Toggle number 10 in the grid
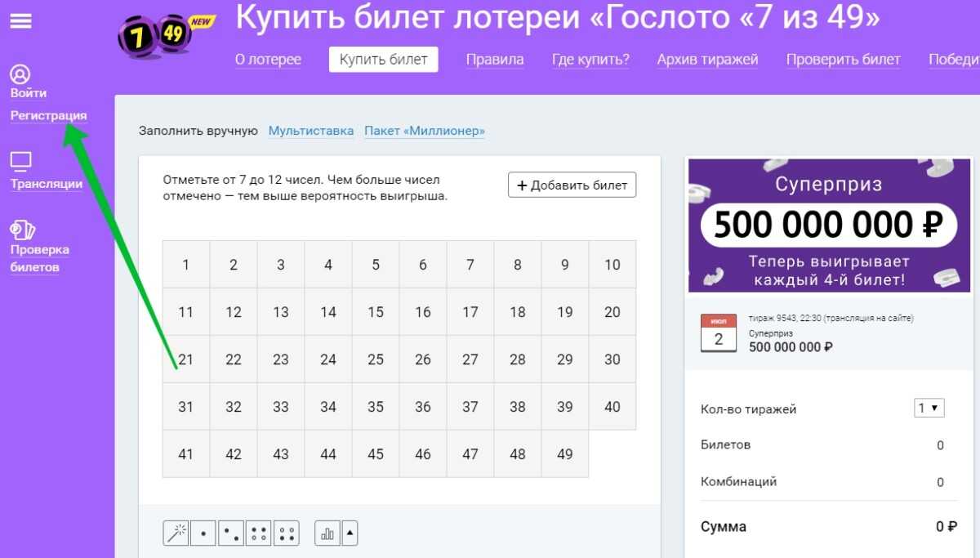This screenshot has width=980, height=558. click(612, 265)
